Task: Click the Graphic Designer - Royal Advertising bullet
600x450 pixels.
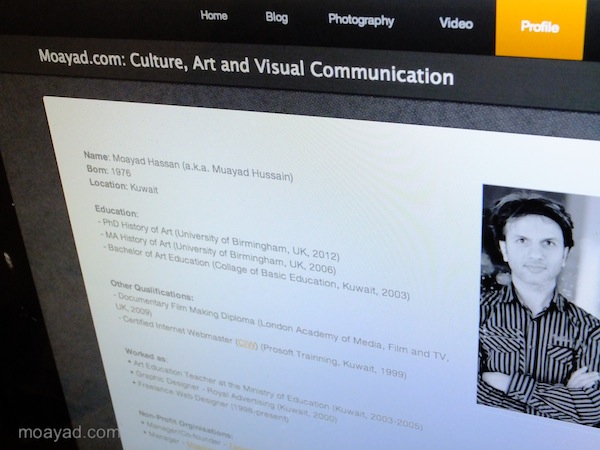Action: point(234,396)
